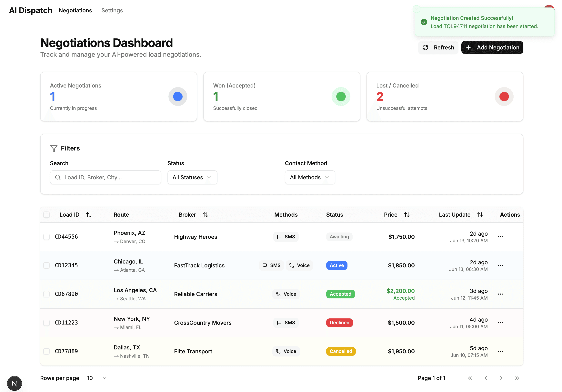The image size is (562, 392).
Task: Select the CD12345 row checkbox
Action: click(x=46, y=265)
